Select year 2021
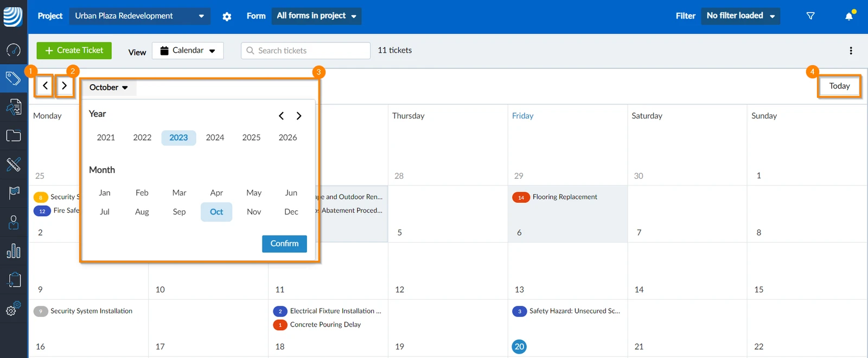This screenshot has height=358, width=868. point(106,137)
